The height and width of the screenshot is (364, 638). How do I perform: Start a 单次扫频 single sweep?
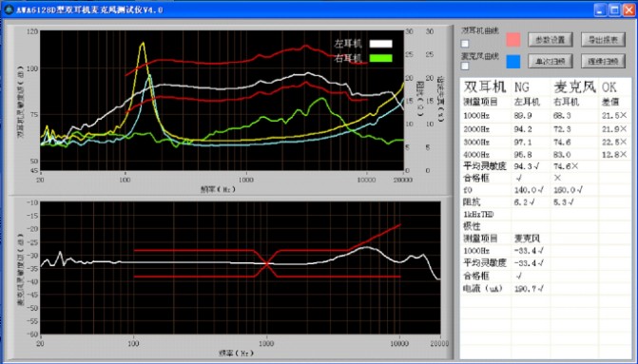[x=551, y=62]
